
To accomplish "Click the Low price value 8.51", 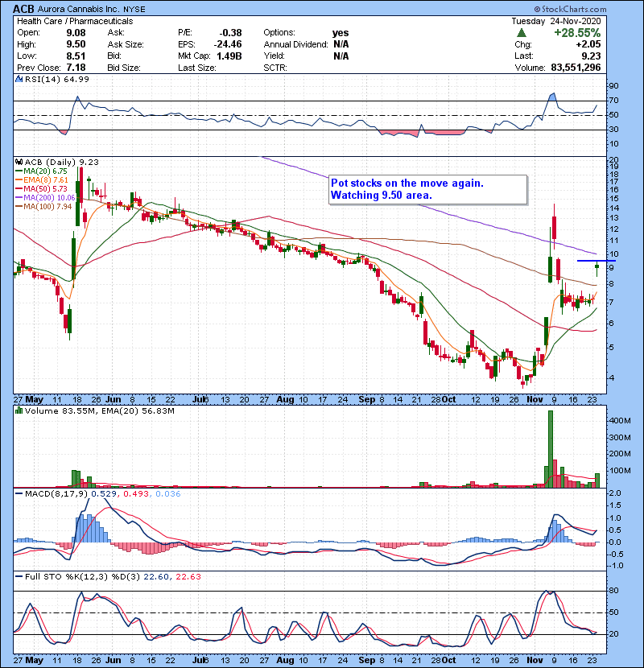I will (76, 56).
